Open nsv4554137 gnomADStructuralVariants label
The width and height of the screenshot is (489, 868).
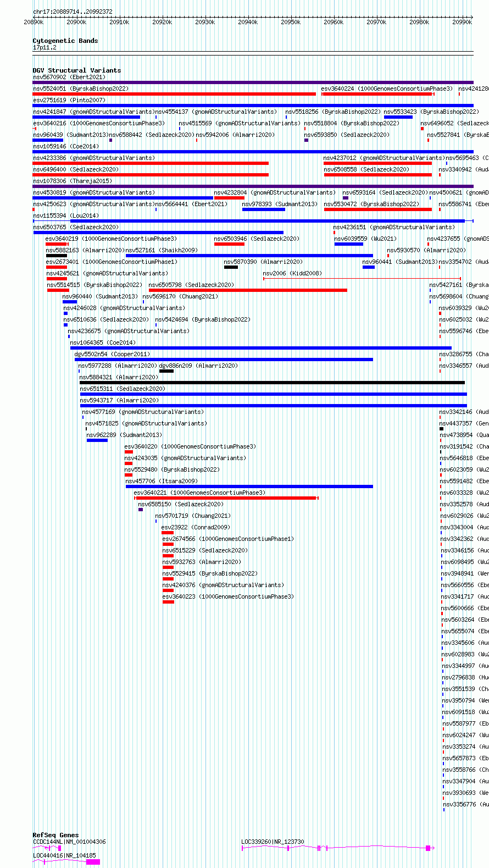tap(216, 112)
